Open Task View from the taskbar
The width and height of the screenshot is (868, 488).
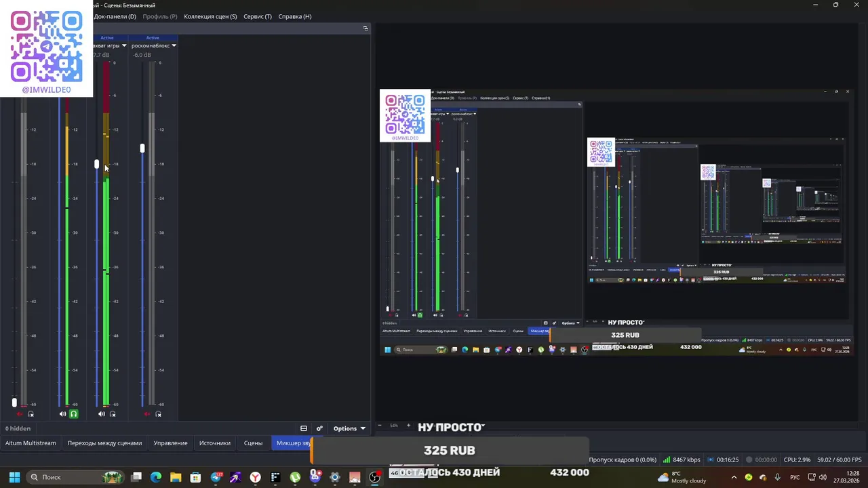click(x=136, y=477)
